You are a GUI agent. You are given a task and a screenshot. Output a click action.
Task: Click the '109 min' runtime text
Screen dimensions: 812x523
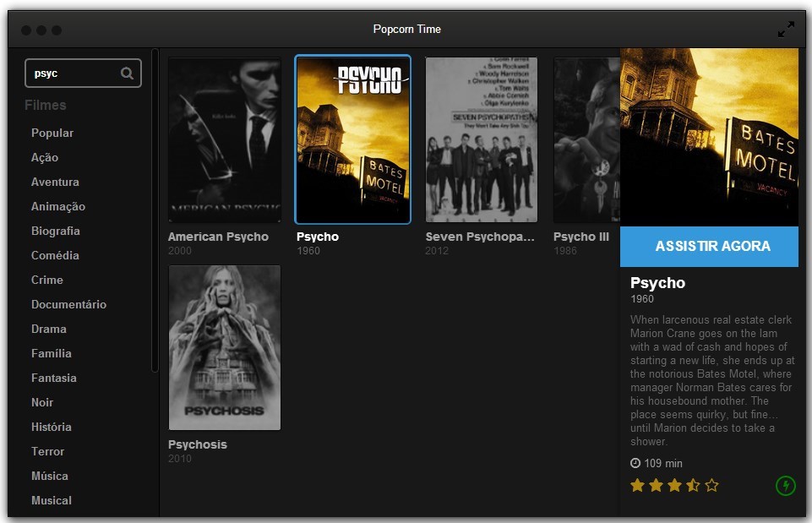click(662, 464)
